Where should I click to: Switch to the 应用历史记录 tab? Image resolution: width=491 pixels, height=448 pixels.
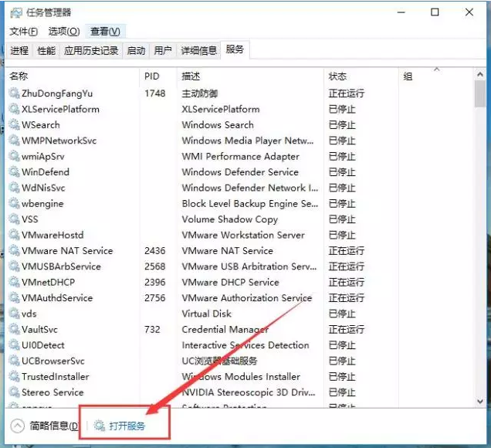click(91, 50)
